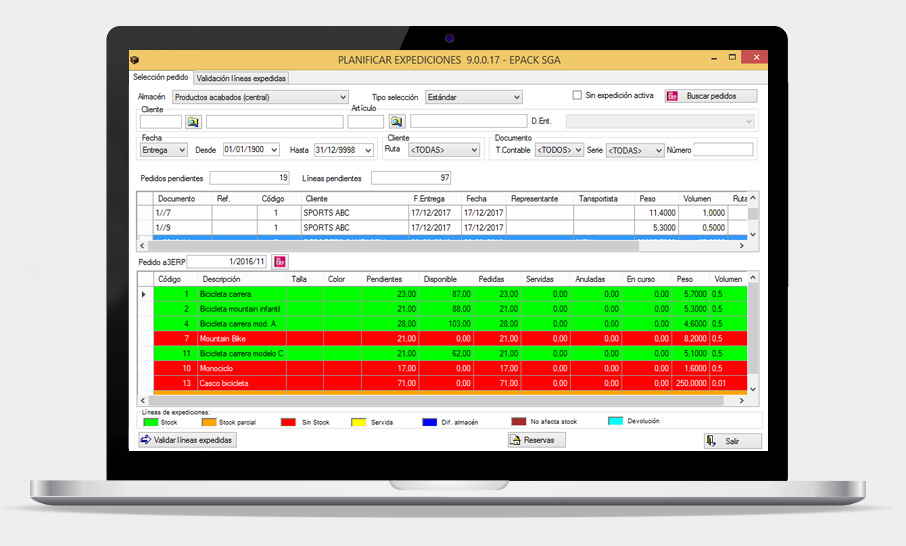The image size is (906, 546).
Task: Click the Cliente lookup search icon
Action: pyautogui.click(x=193, y=122)
